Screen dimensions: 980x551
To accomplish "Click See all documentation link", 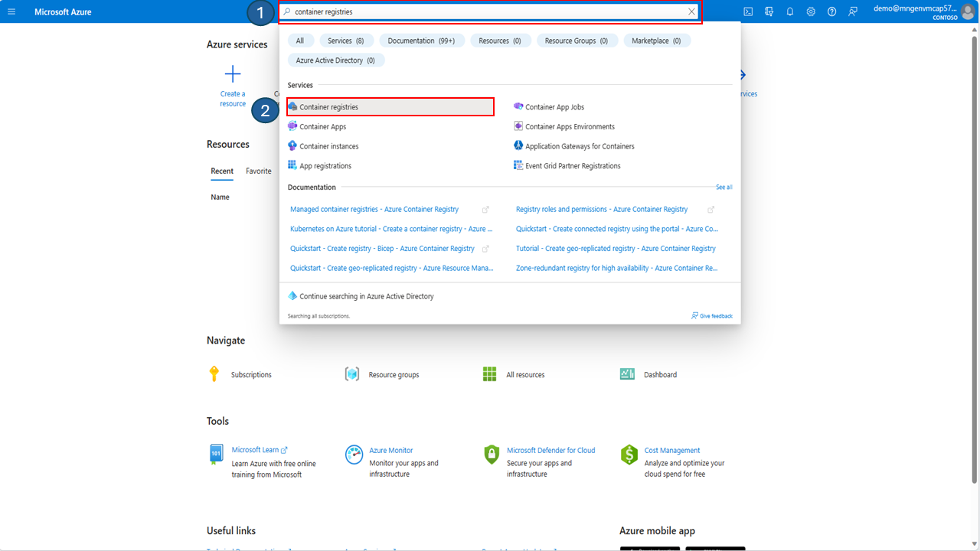I will click(x=724, y=187).
